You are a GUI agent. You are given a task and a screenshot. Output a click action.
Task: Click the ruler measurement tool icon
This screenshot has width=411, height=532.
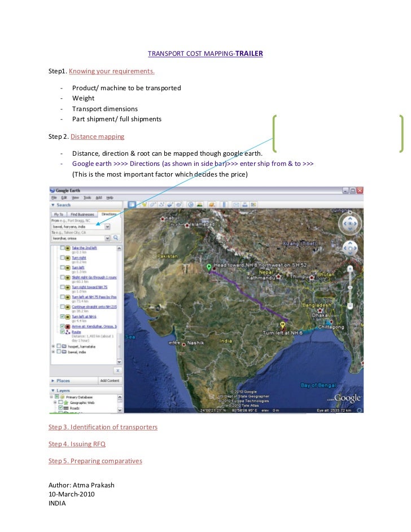pos(224,204)
